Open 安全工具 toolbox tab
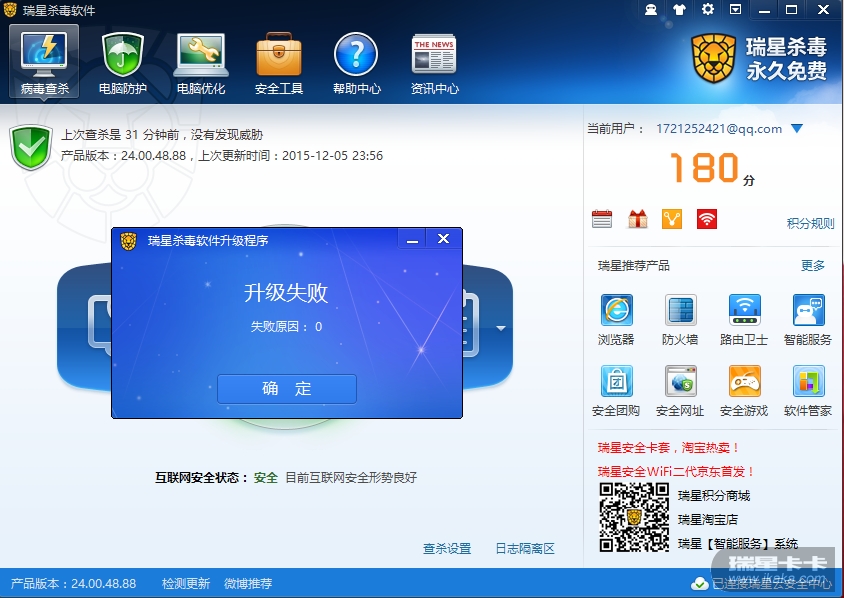 click(279, 62)
